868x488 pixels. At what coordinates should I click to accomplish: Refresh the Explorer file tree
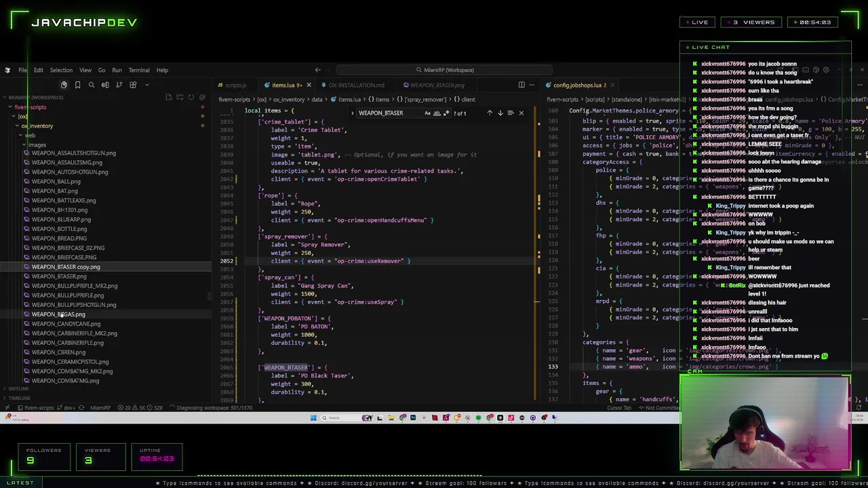coord(191,98)
